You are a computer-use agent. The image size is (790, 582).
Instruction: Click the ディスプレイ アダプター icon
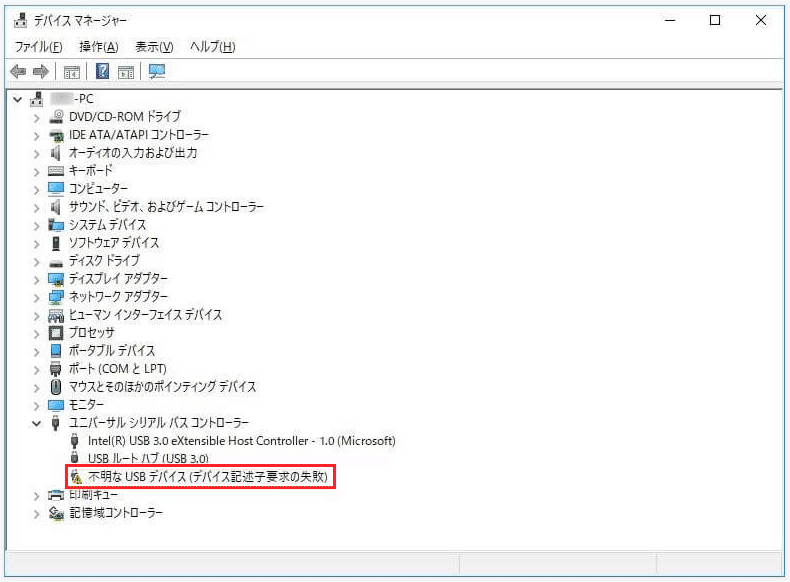click(56, 279)
